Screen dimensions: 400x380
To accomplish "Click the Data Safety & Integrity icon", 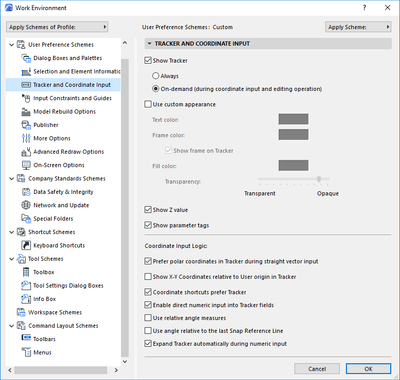I will tap(26, 192).
